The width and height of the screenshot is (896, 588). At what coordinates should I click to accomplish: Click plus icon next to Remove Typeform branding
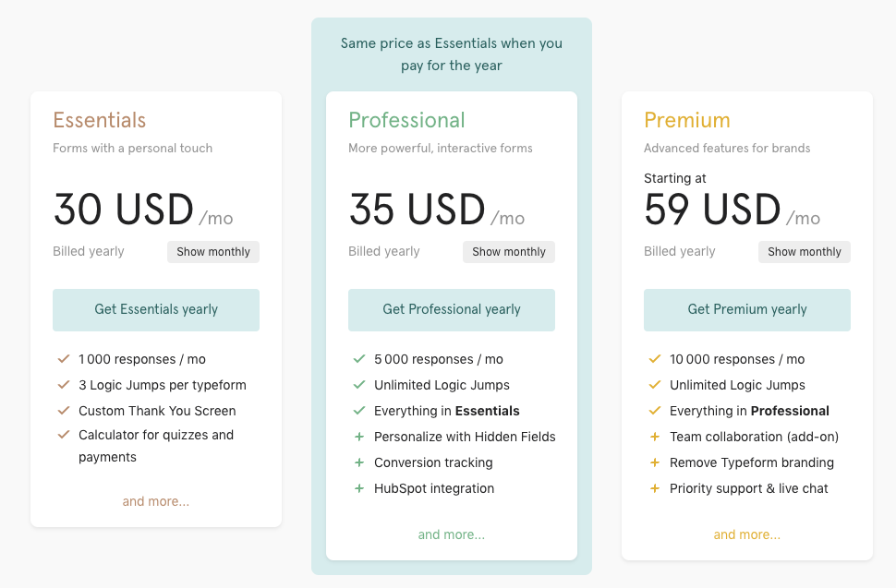(655, 462)
